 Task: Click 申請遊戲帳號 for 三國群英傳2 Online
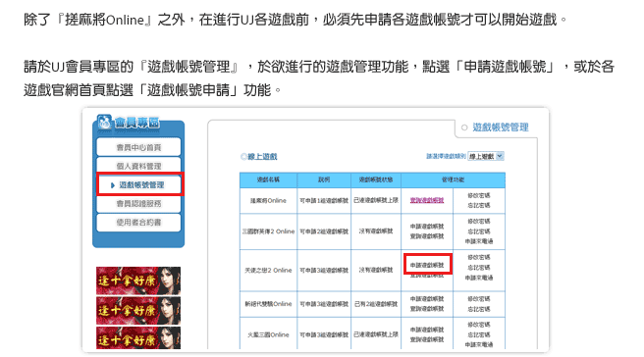[x=427, y=227]
